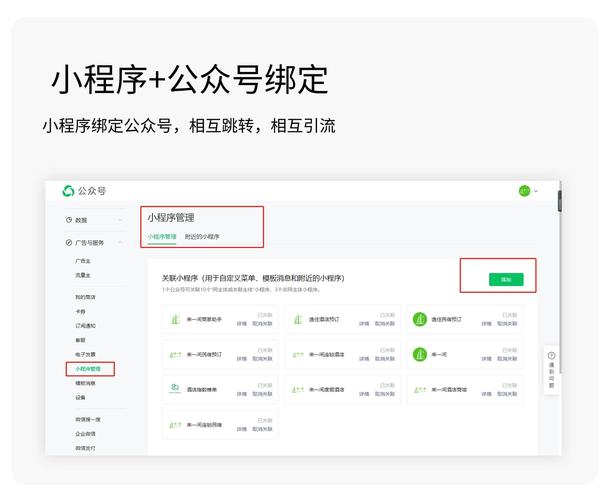Screen dimensions: 607x500
Task: Open 模板消息 in the sidebar
Action: 86,383
